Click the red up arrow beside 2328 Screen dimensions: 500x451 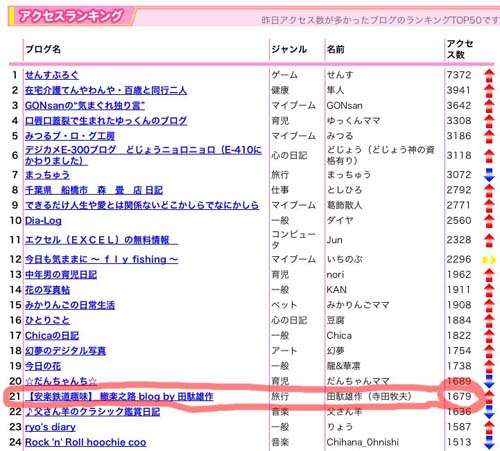point(489,240)
